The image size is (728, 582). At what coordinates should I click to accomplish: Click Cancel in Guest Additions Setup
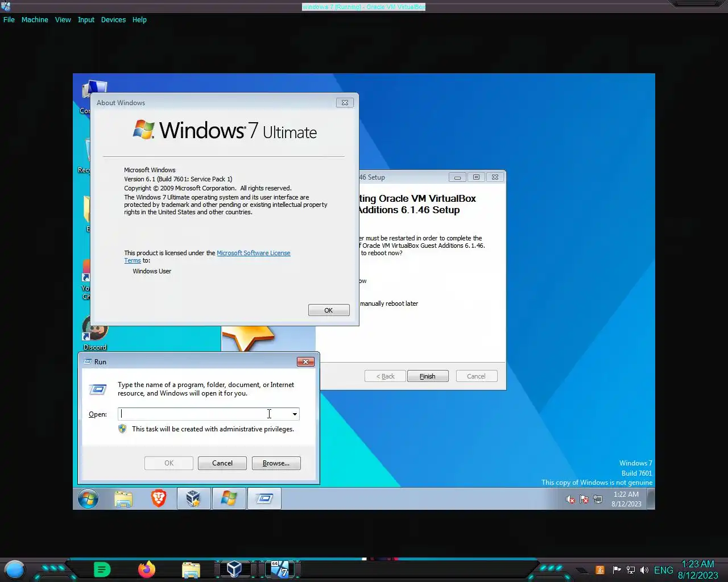click(476, 376)
